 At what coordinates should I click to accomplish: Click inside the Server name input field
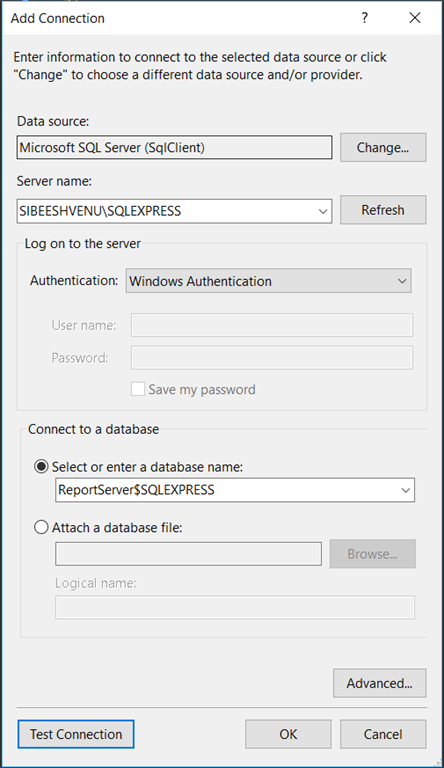pos(166,211)
